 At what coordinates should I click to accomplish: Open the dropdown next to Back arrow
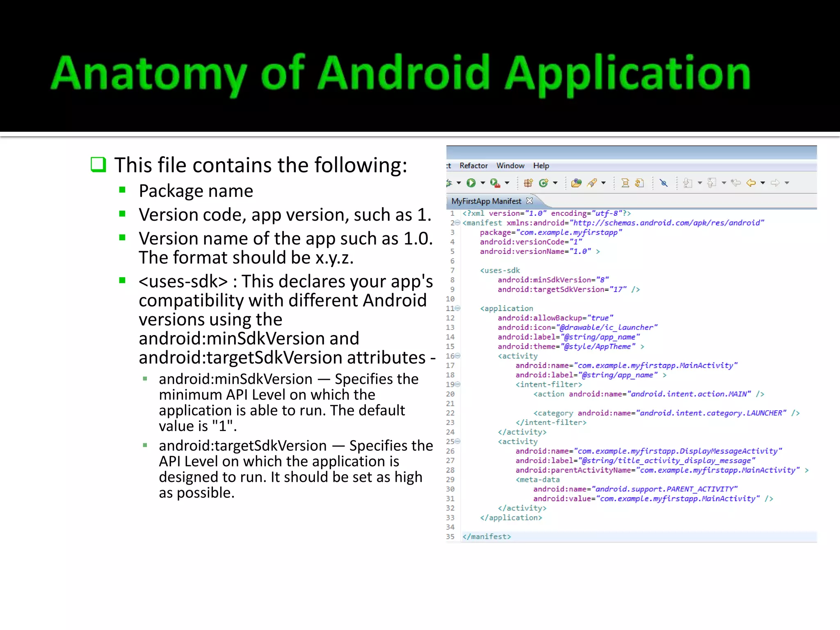(763, 183)
